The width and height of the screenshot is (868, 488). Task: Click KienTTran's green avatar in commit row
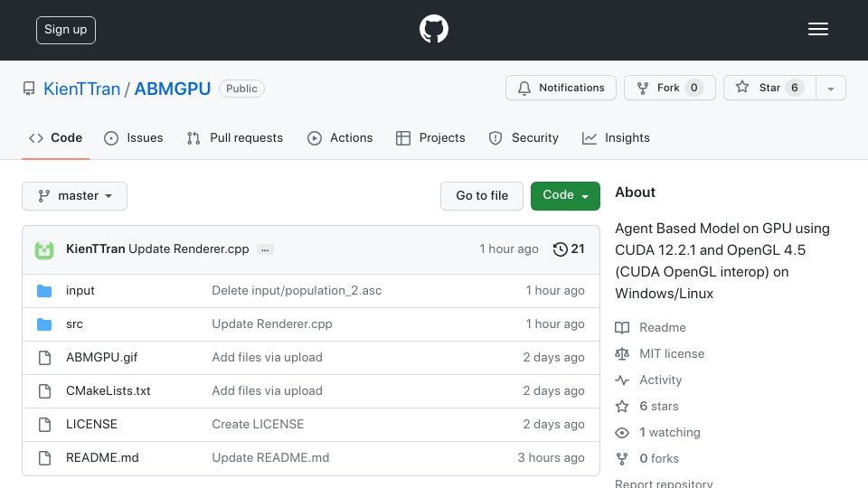coord(44,249)
